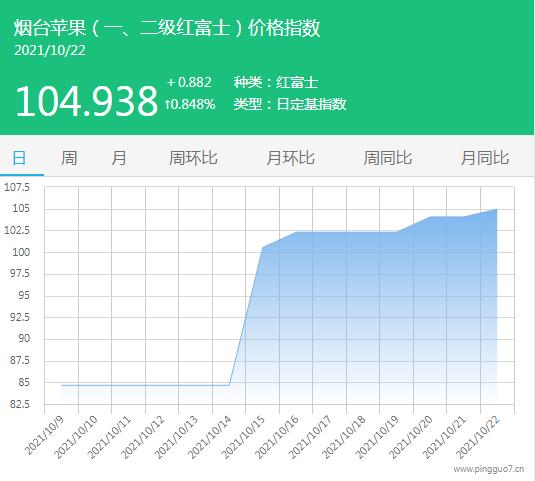
Task: Click the 95 y-axis label
Action: (24, 295)
